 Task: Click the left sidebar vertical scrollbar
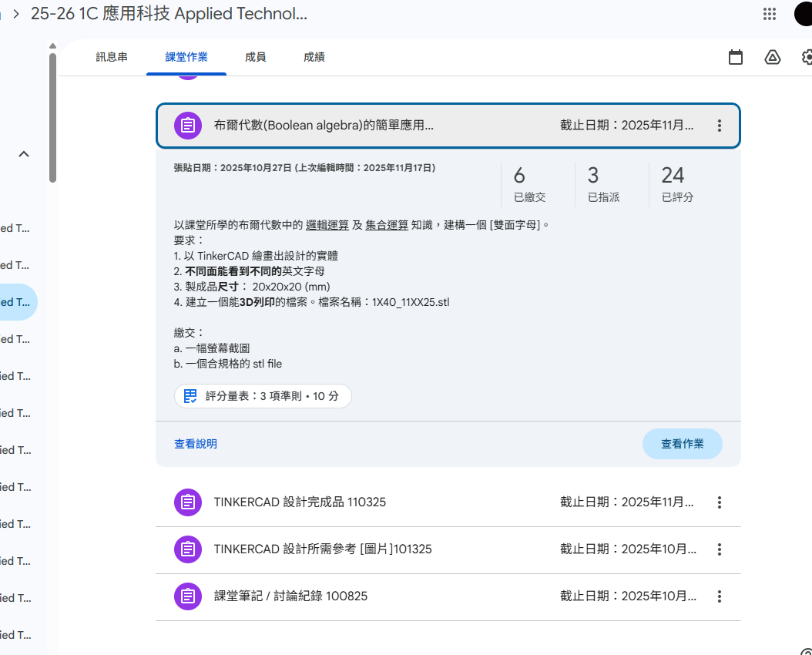(52, 116)
